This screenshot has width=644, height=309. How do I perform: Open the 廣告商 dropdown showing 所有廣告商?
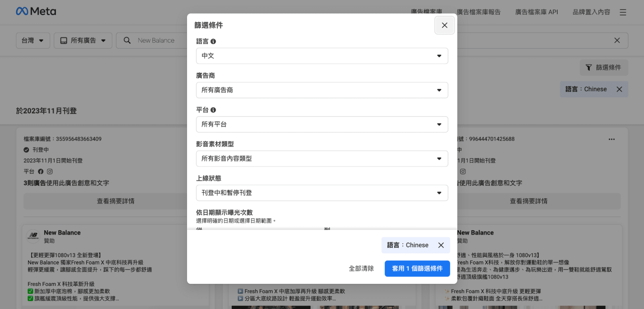point(322,90)
